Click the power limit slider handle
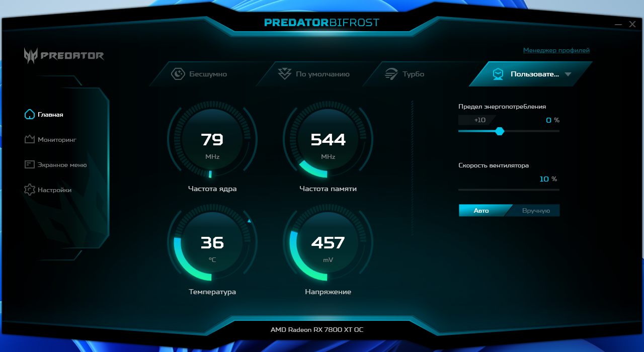This screenshot has width=644, height=352. tap(500, 131)
